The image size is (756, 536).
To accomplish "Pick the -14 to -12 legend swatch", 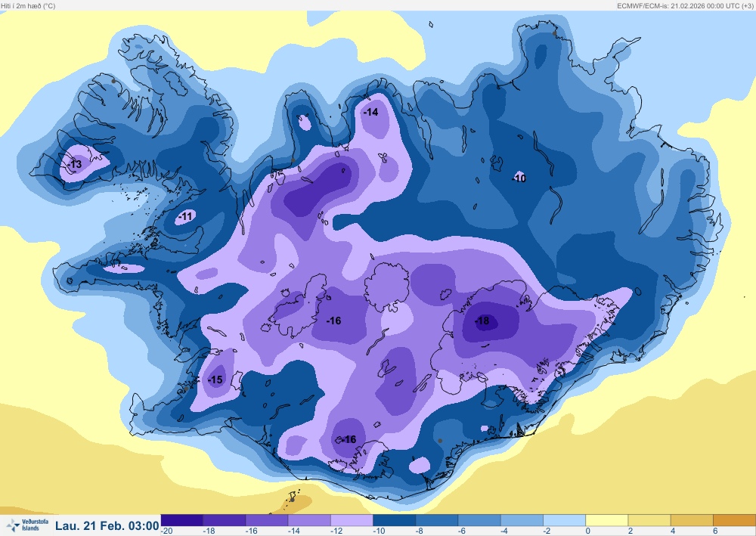I will coord(309,520).
